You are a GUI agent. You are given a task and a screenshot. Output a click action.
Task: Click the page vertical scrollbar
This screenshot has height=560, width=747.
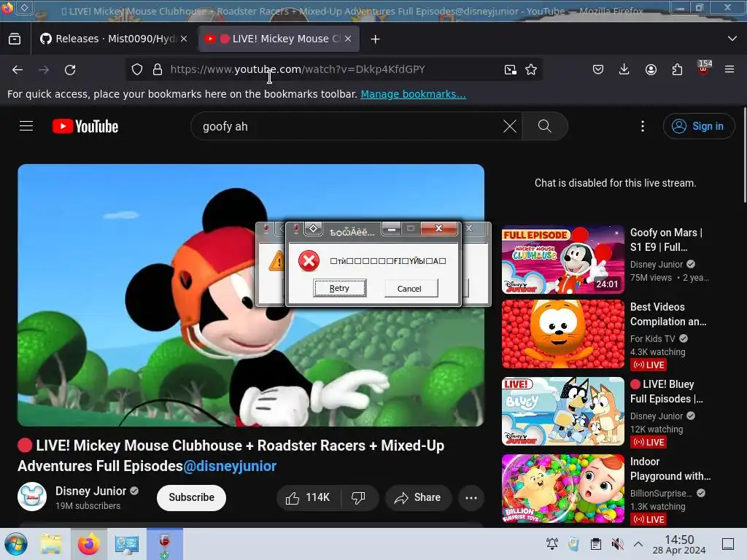(744, 155)
